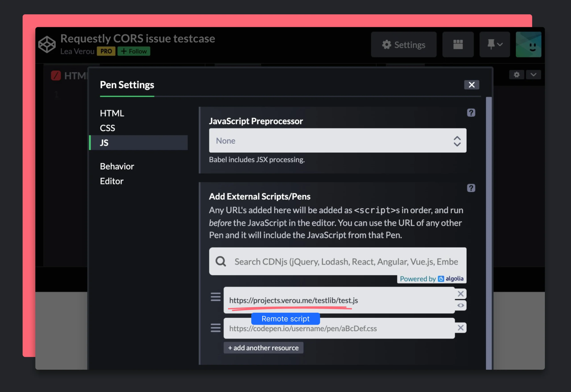Grab the drag handle for test.js resource
The width and height of the screenshot is (571, 392).
click(x=215, y=297)
